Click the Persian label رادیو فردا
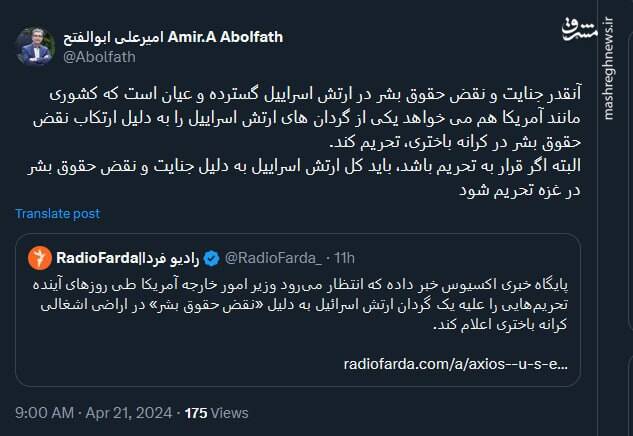Screen dimensions: 633x436 [169, 258]
